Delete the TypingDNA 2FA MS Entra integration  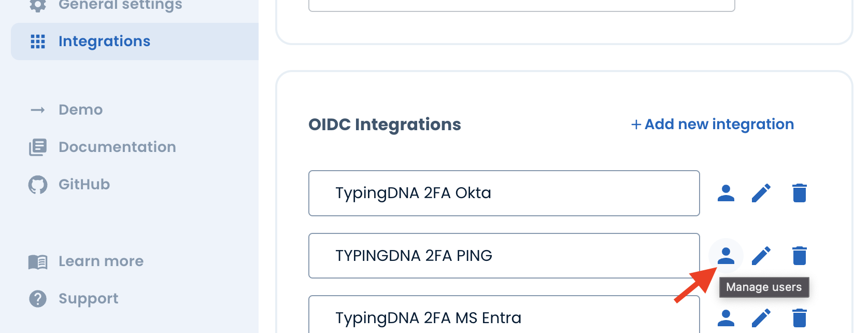[800, 318]
